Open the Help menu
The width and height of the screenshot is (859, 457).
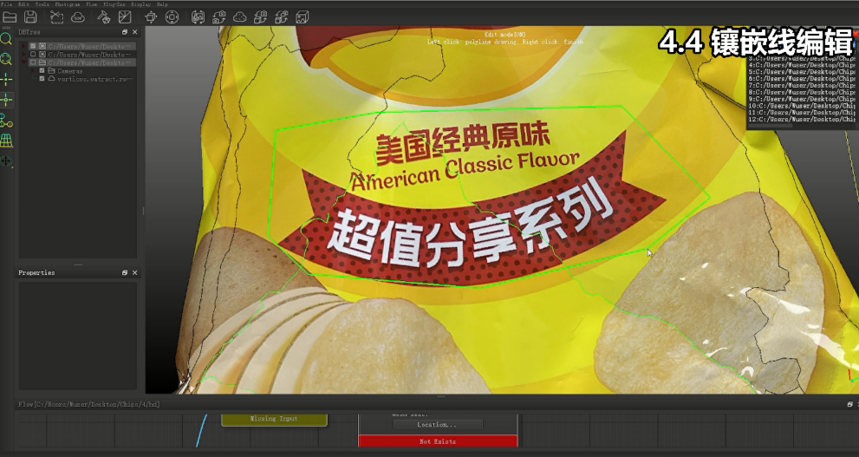[162, 4]
